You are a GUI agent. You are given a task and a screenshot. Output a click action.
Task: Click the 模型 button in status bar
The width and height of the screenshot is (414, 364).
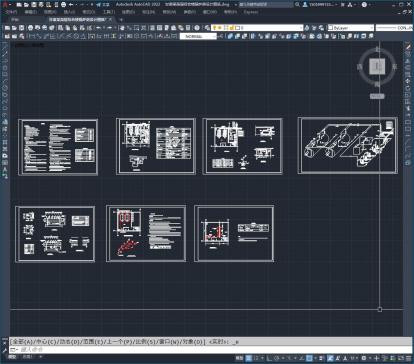[239, 358]
